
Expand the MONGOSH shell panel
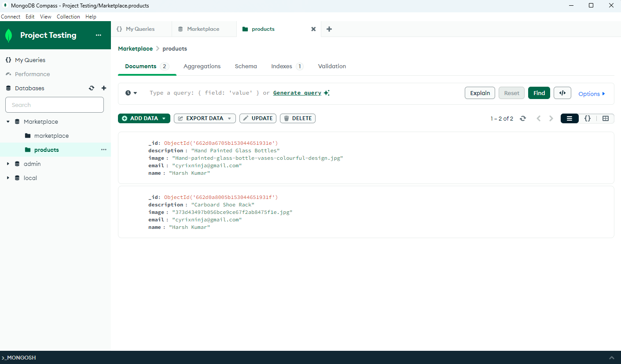[x=612, y=357]
